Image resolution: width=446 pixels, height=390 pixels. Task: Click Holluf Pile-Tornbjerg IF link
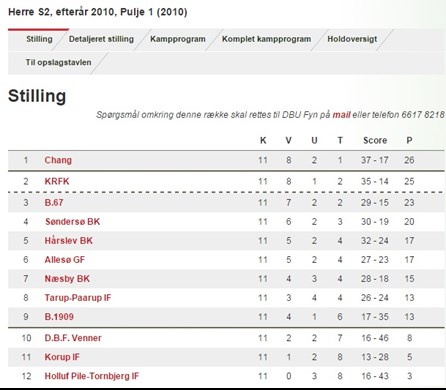click(92, 376)
